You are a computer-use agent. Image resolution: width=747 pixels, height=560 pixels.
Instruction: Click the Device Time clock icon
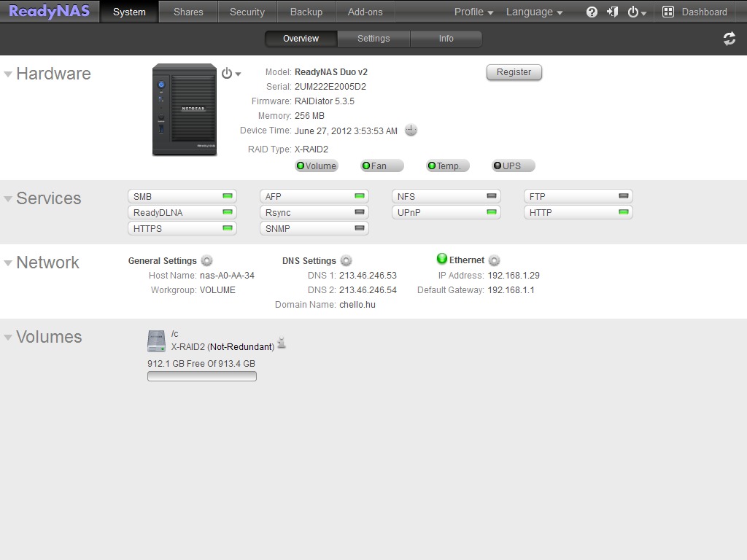(x=411, y=130)
